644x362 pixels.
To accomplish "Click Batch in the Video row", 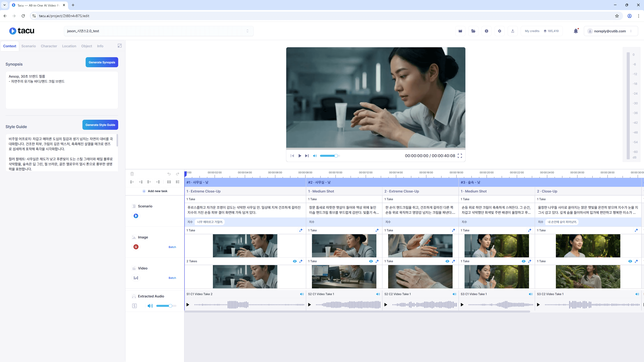I will (x=172, y=278).
